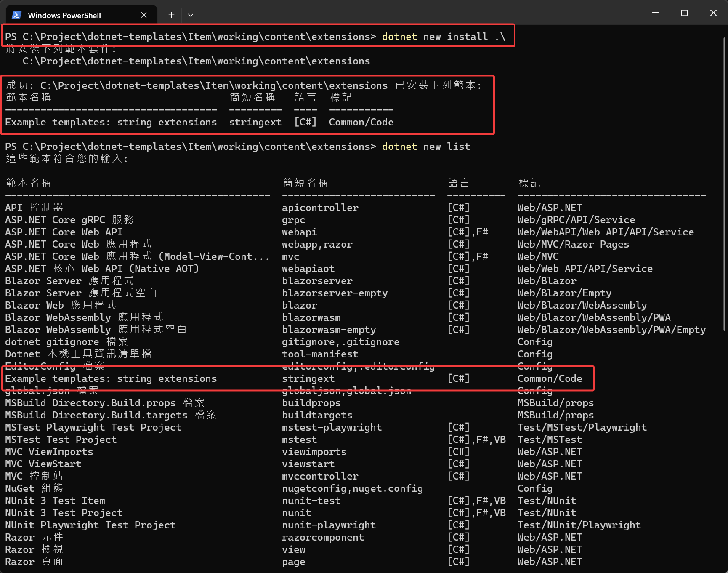Open the terminal profiles dropdown
The image size is (728, 573).
191,15
